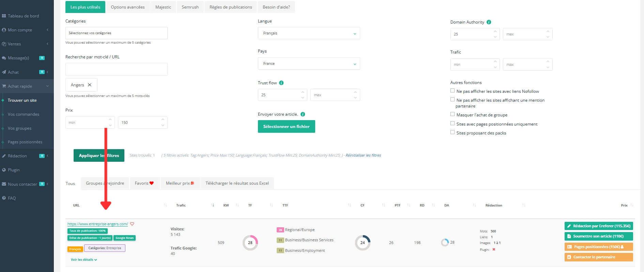Switch to the Majestic tab
This screenshot has width=644, height=272.
[163, 7]
